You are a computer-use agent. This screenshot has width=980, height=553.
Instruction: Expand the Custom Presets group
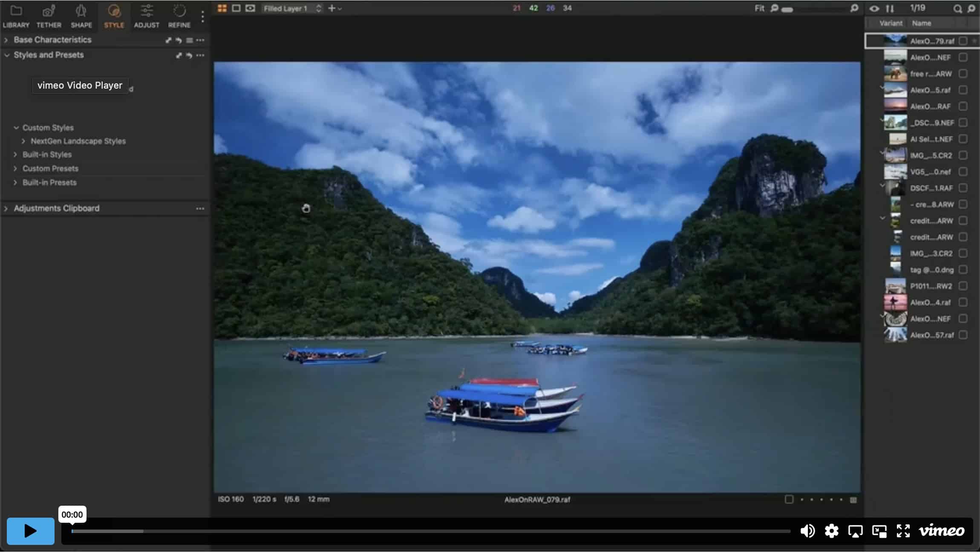[15, 169]
